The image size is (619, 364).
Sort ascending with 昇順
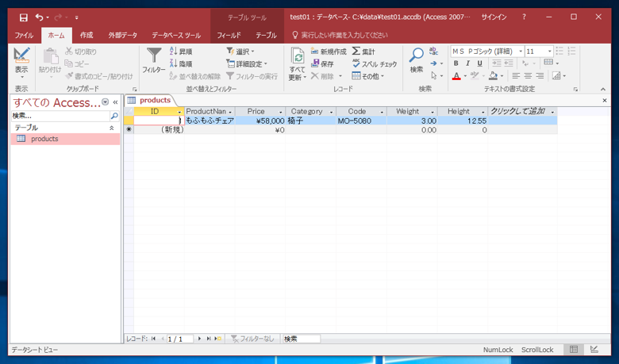click(181, 52)
